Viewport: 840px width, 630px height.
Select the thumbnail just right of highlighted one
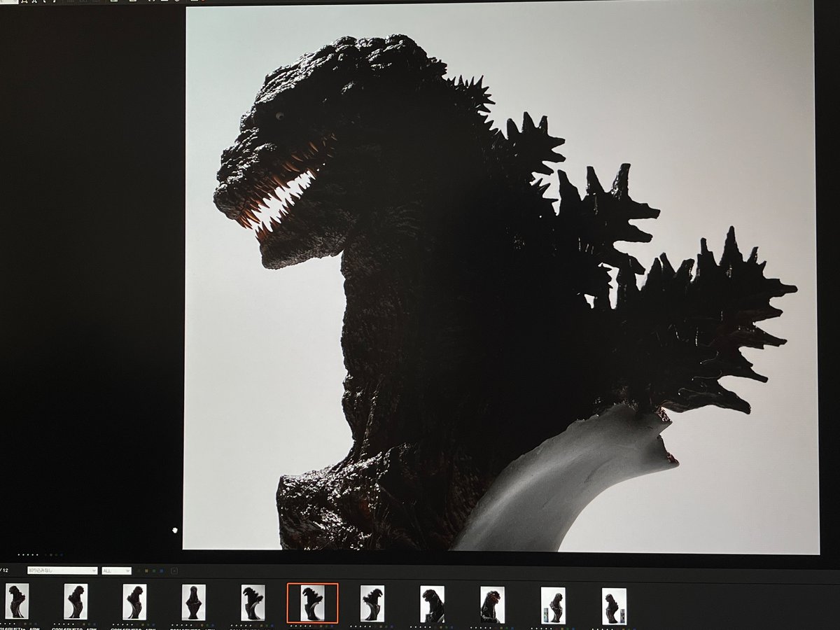372,603
